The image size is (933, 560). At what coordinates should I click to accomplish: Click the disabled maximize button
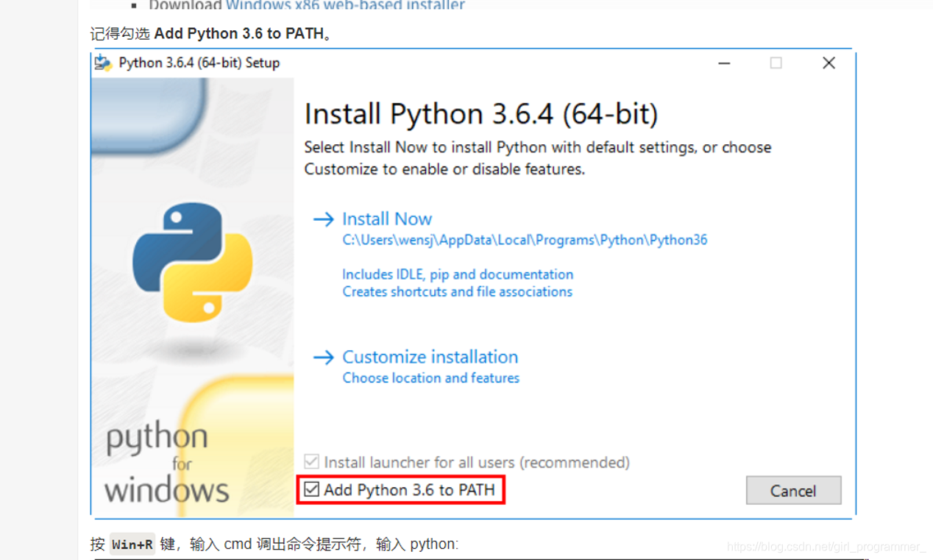[776, 63]
